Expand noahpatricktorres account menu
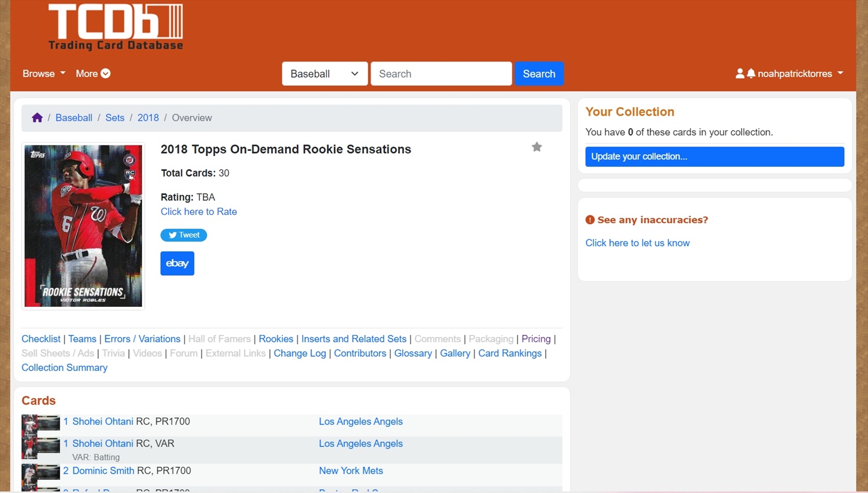This screenshot has height=493, width=868. (800, 73)
